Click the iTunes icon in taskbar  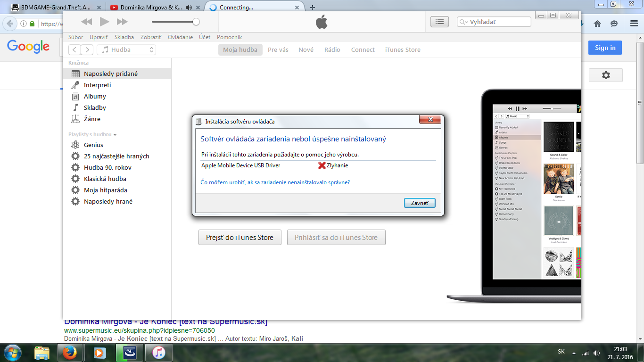click(x=159, y=352)
